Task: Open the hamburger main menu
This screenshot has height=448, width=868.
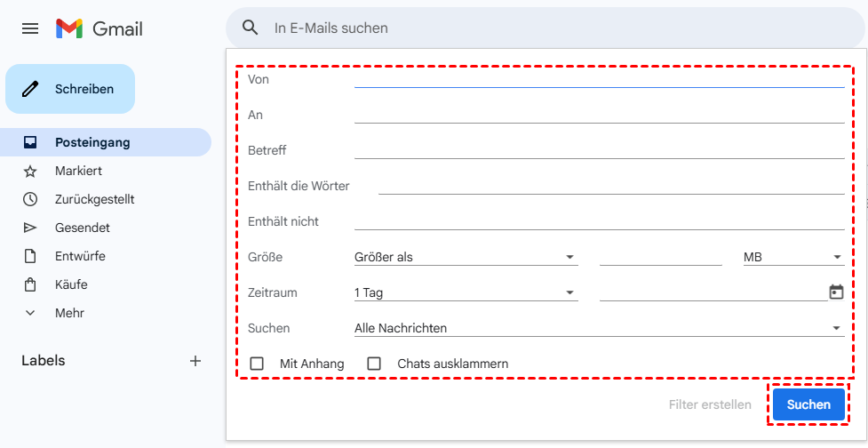Action: [x=30, y=28]
